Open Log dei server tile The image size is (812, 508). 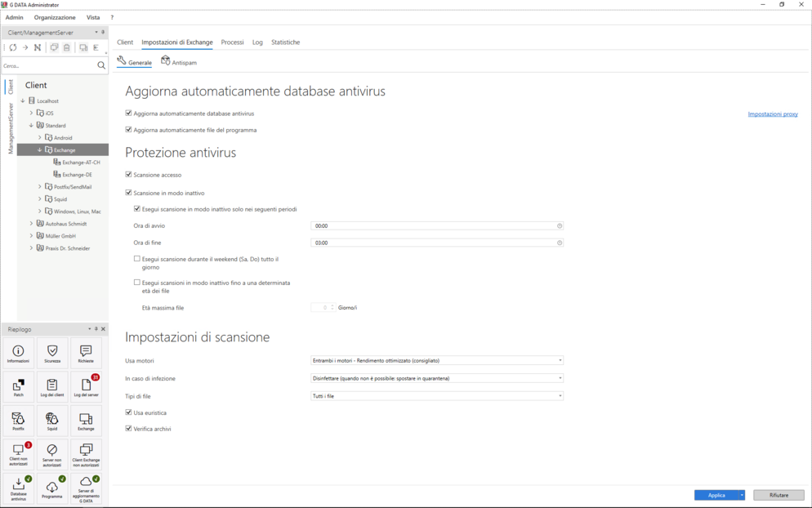click(x=86, y=386)
